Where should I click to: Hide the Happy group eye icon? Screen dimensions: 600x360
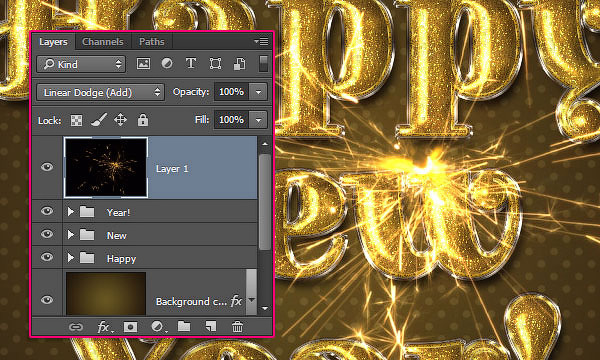click(x=47, y=257)
